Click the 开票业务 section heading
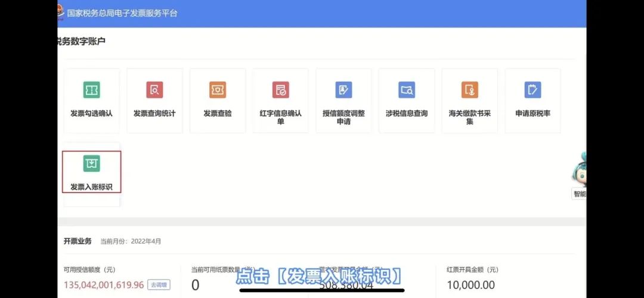 [x=78, y=241]
